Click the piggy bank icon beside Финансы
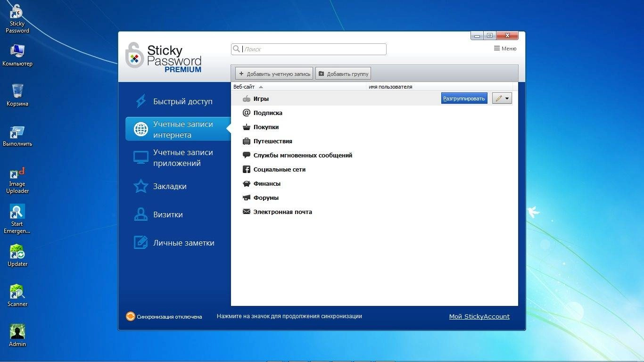This screenshot has height=362, width=644. 246,183
